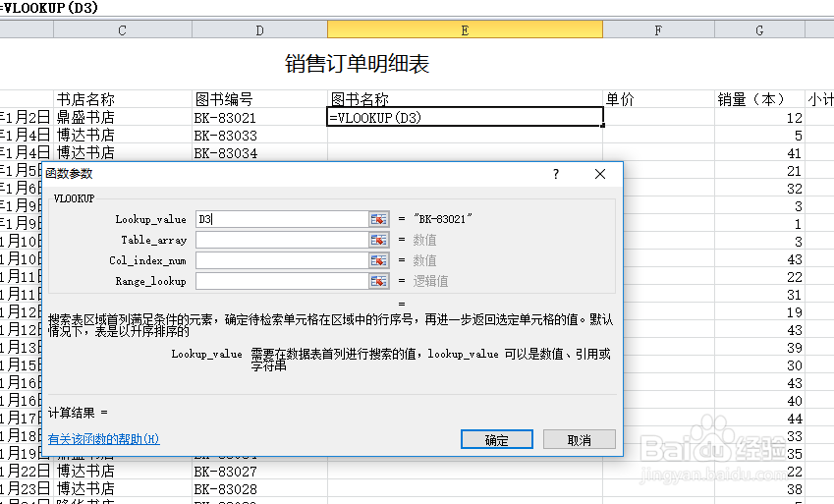The width and height of the screenshot is (834, 504).
Task: Select sales quantity cell with 32
Action: point(759,189)
